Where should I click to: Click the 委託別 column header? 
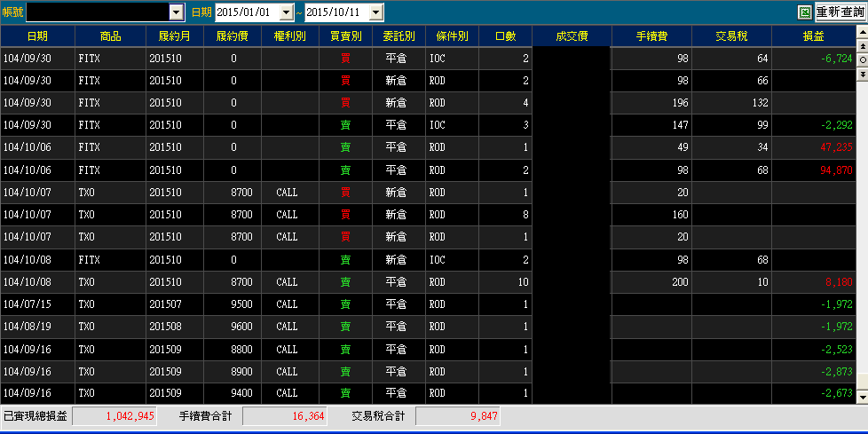(399, 36)
